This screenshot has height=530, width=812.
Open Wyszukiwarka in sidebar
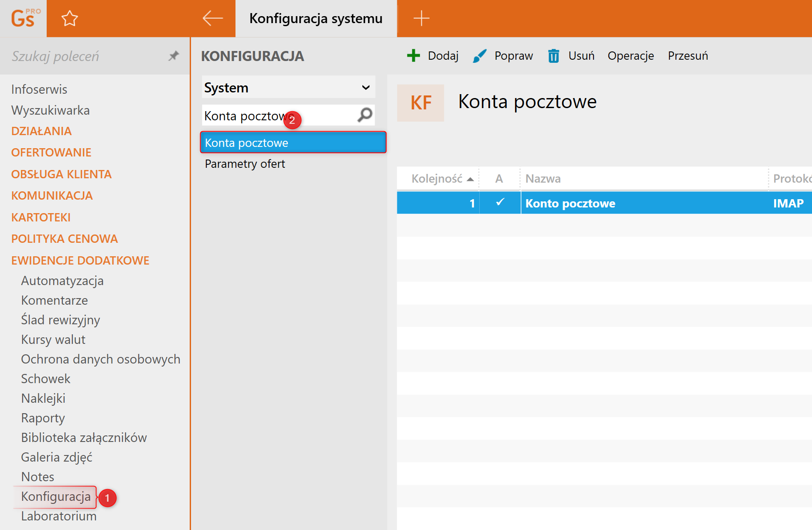(x=51, y=110)
